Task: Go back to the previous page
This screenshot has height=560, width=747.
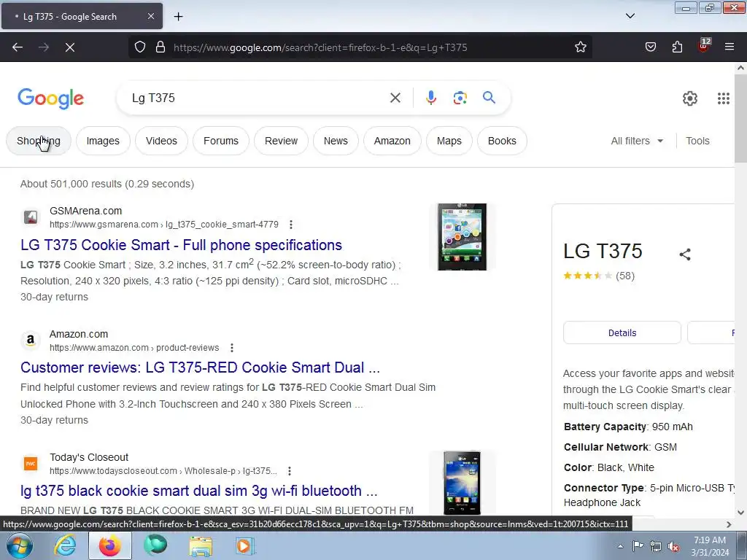Action: click(x=18, y=47)
